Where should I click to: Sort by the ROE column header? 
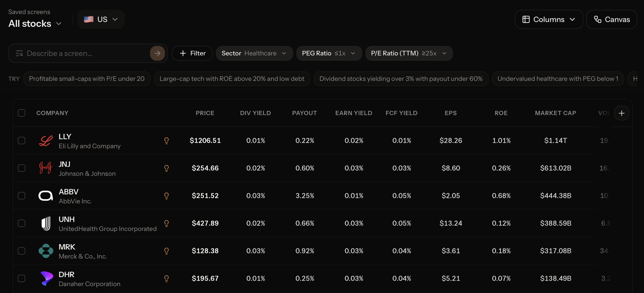(501, 113)
